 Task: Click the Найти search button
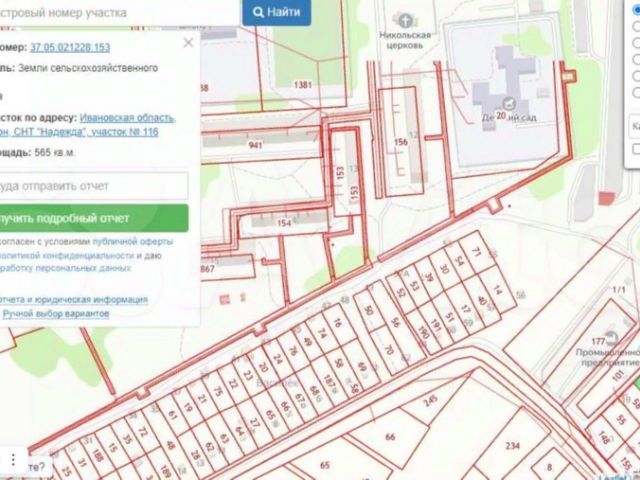[277, 12]
